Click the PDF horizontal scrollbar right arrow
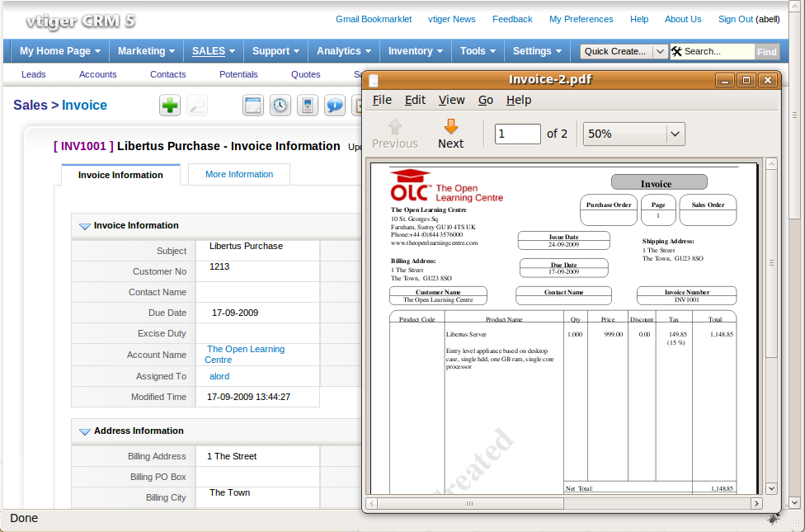The height and width of the screenshot is (532, 805). pyautogui.click(x=756, y=504)
